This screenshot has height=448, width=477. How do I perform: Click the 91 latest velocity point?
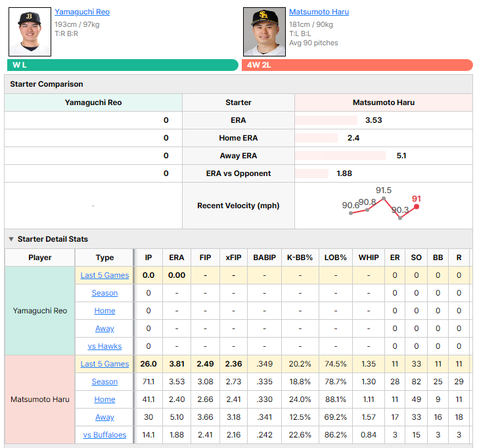[x=417, y=207]
